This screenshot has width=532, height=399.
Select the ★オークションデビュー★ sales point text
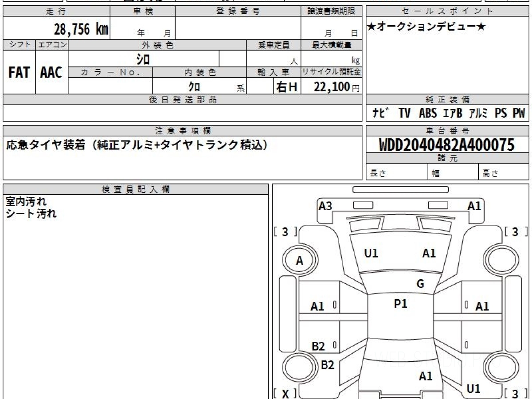[426, 27]
